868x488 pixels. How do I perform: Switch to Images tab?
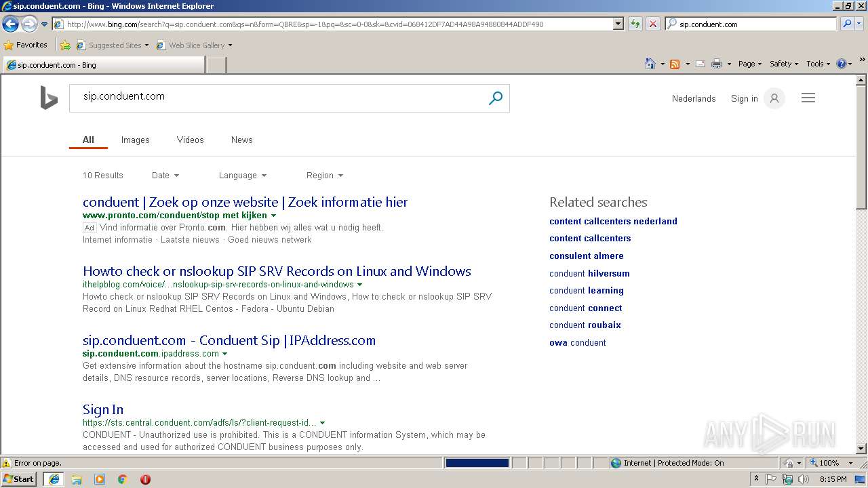click(135, 140)
